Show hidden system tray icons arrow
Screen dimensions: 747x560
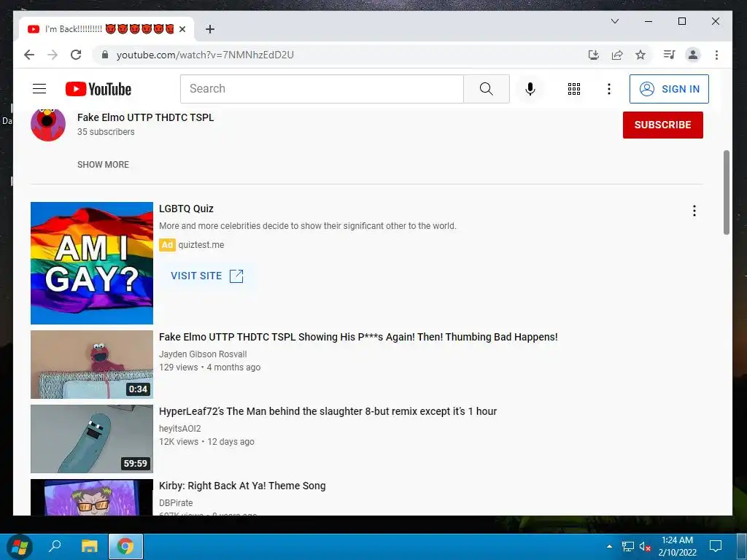[609, 546]
